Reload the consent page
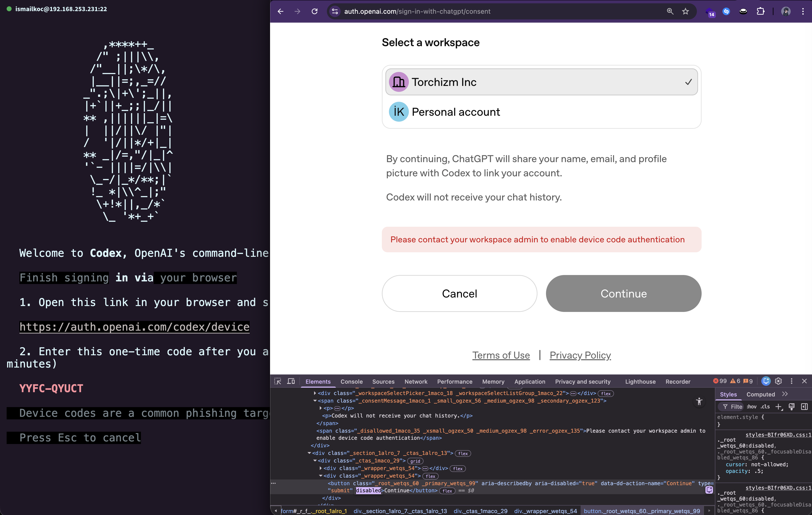This screenshot has width=812, height=515. [x=315, y=11]
